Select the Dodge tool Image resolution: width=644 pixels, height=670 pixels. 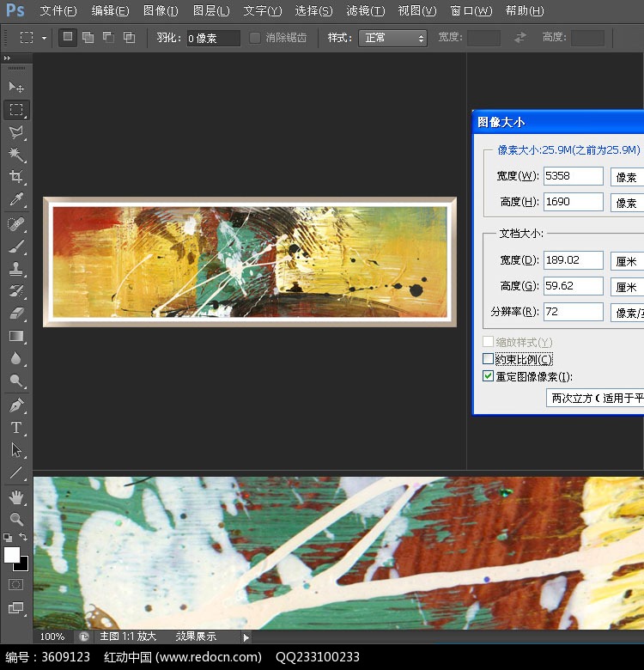point(16,381)
